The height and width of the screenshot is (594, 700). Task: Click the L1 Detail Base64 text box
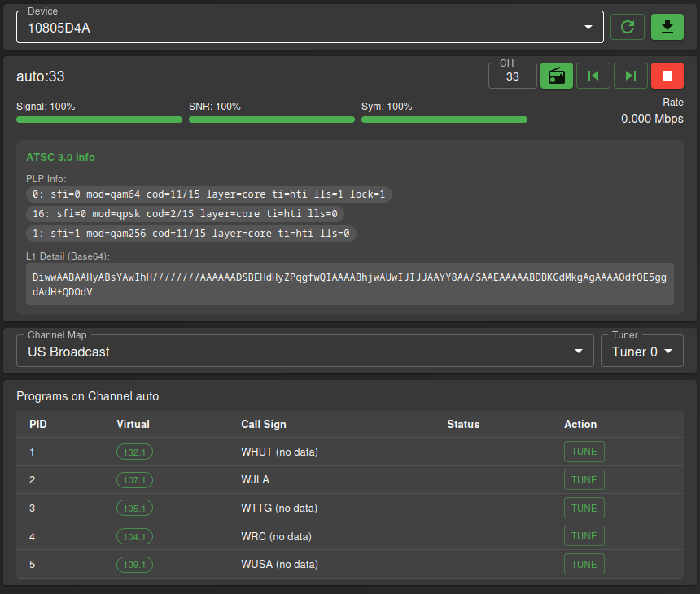click(350, 284)
